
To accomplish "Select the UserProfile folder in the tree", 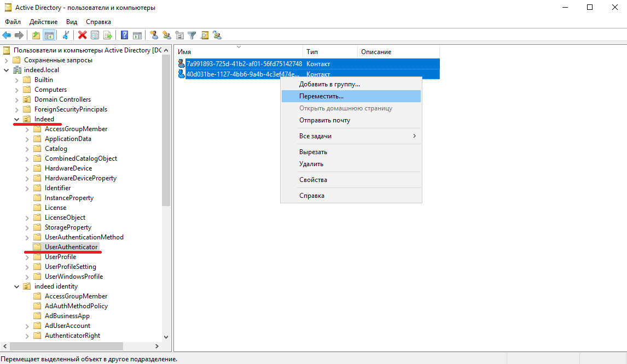I will click(x=60, y=257).
